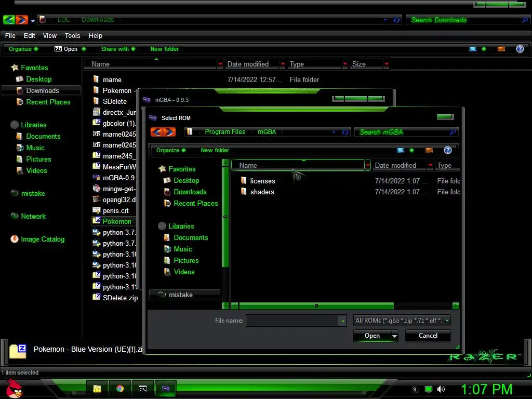Screen dimensions: 532x399
Task: Go back in Select ROM dialog
Action: click(156, 131)
